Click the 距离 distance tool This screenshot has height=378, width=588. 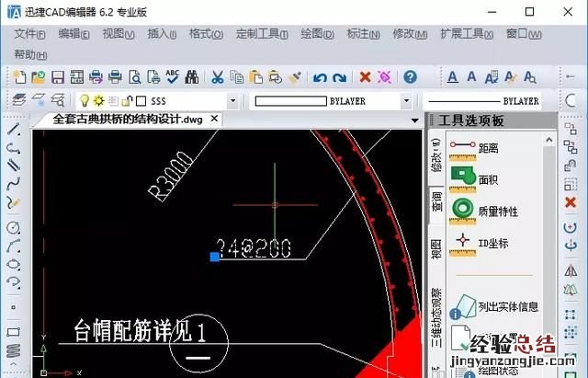(x=474, y=149)
